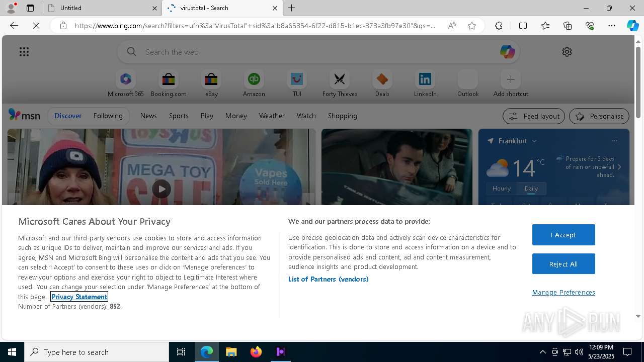Click I Accept cookie button
Image resolution: width=644 pixels, height=362 pixels.
click(563, 235)
